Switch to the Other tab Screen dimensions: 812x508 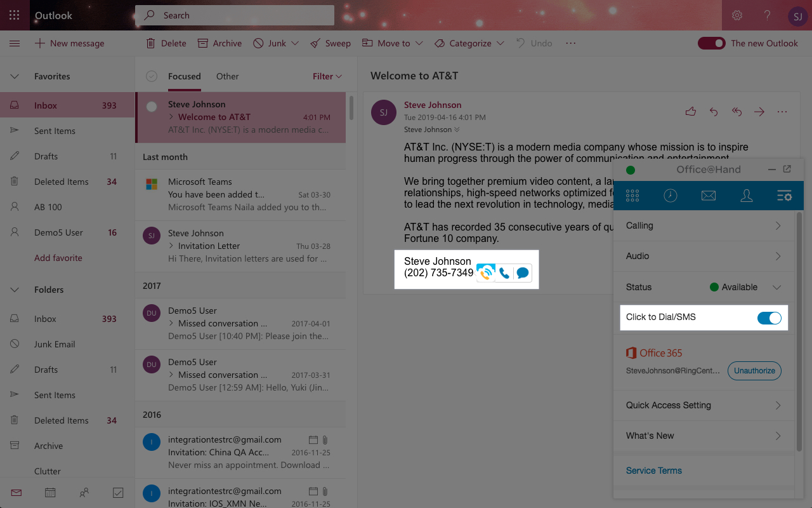point(227,76)
